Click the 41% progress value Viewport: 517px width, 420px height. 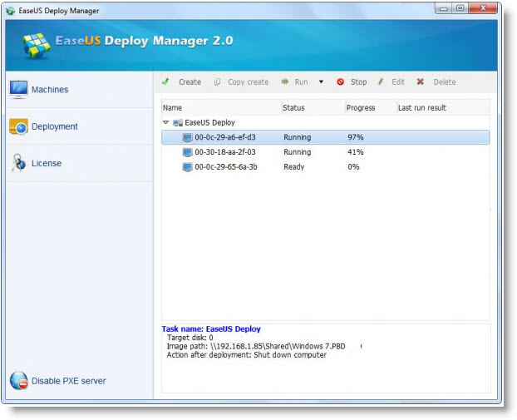click(356, 152)
